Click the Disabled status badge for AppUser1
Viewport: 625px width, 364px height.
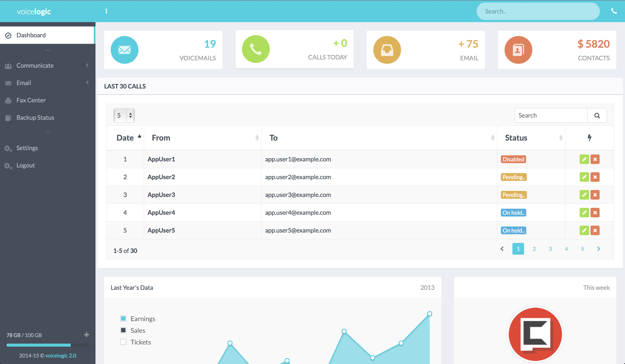pos(513,159)
